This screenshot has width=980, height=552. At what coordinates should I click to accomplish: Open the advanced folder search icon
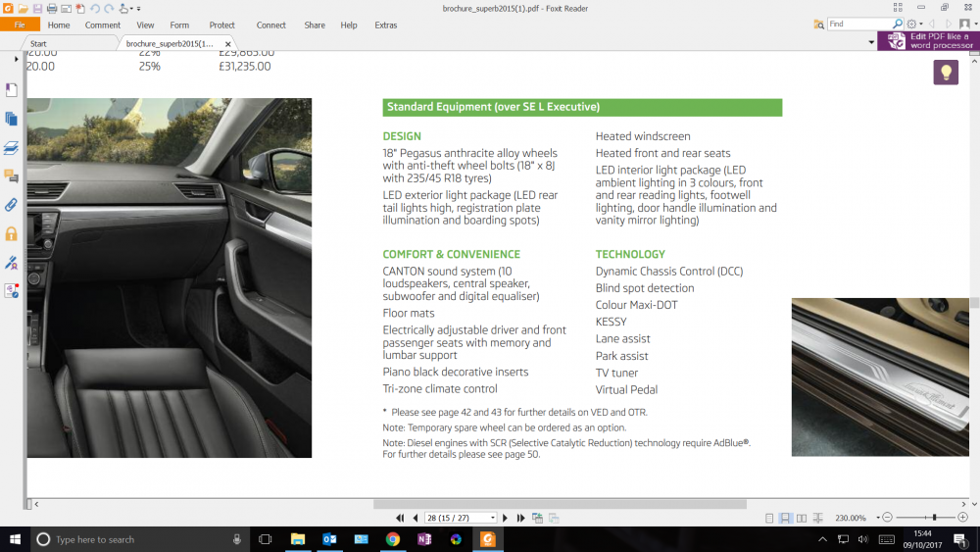coord(818,24)
